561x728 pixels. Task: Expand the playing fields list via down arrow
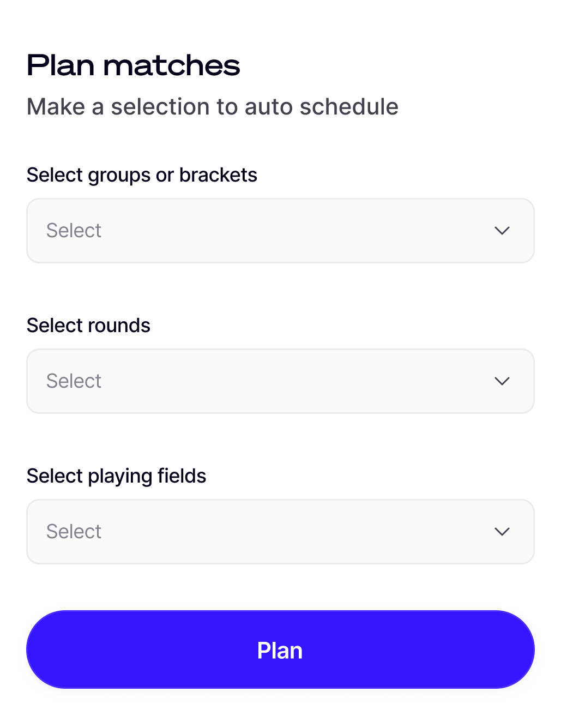pos(502,532)
